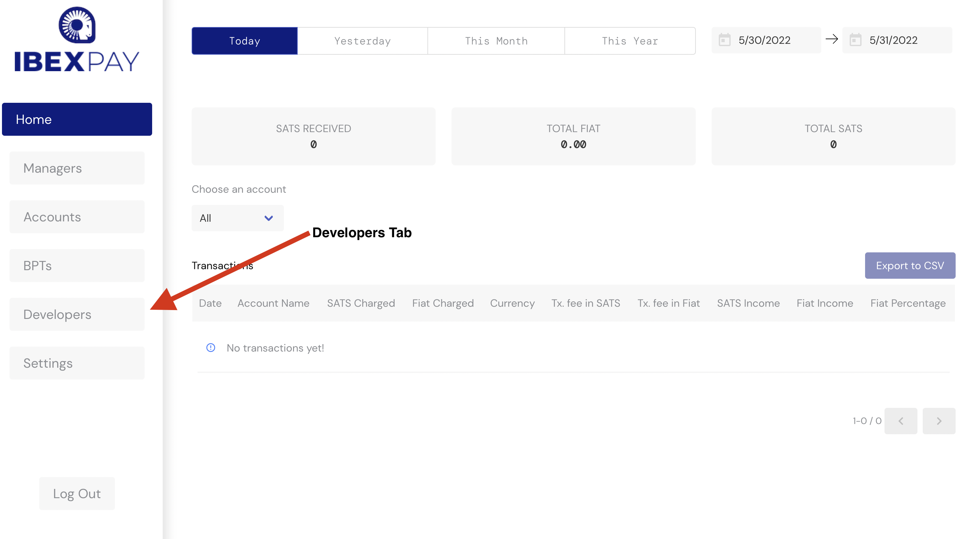The width and height of the screenshot is (980, 539).
Task: Select This Month filter
Action: 496,41
